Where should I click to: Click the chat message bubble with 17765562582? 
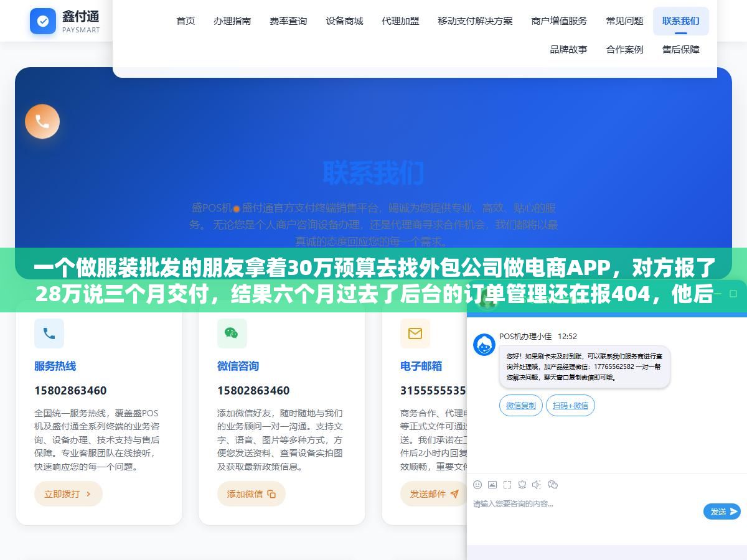(585, 367)
